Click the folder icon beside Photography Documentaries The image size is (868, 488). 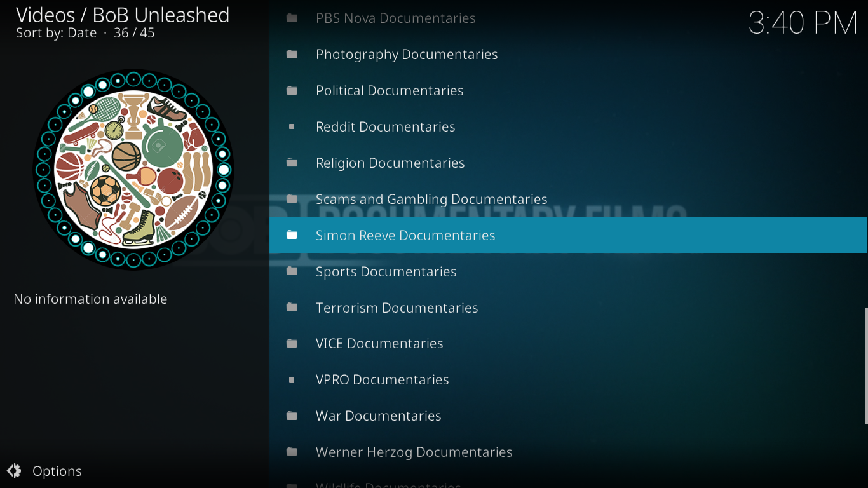(292, 55)
